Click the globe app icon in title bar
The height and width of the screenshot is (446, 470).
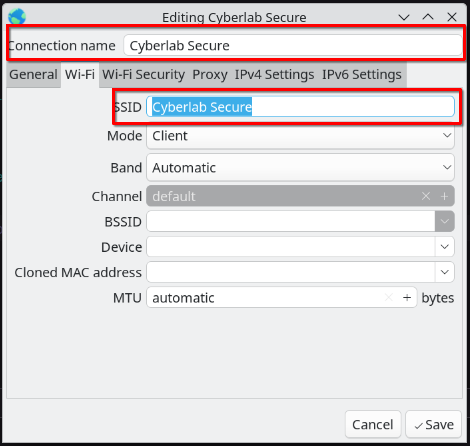coord(17,16)
